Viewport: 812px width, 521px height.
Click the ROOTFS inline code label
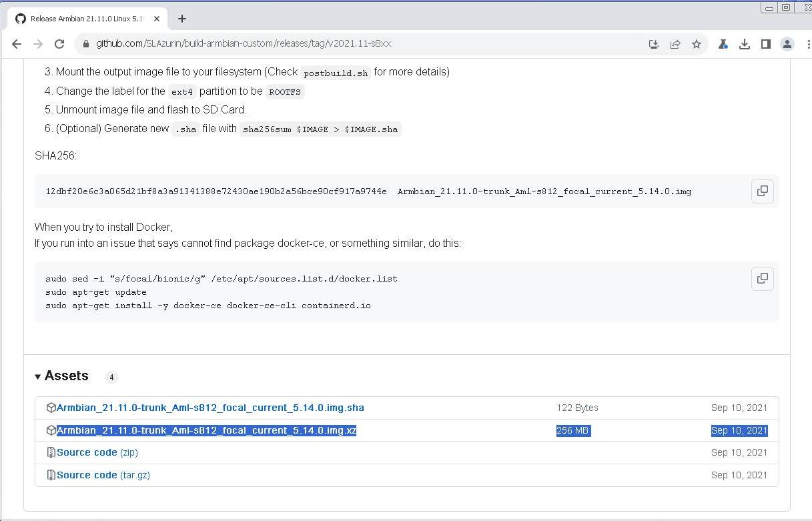(285, 92)
